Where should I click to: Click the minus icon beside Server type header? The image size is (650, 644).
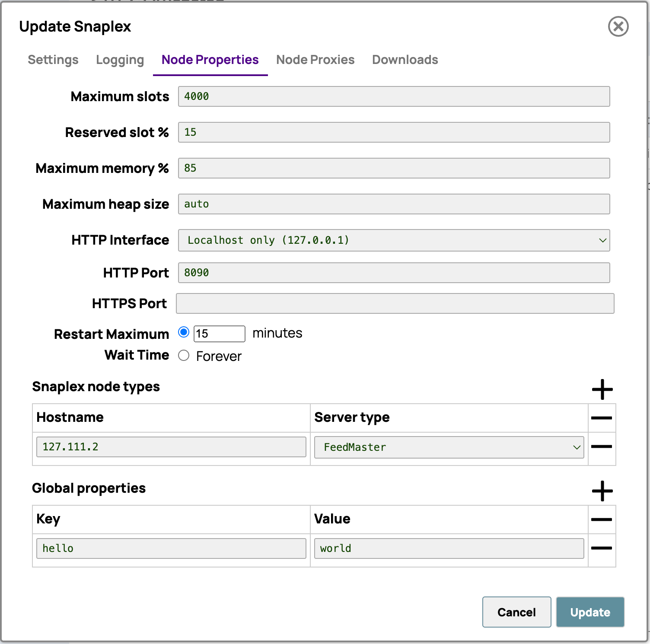(x=602, y=418)
